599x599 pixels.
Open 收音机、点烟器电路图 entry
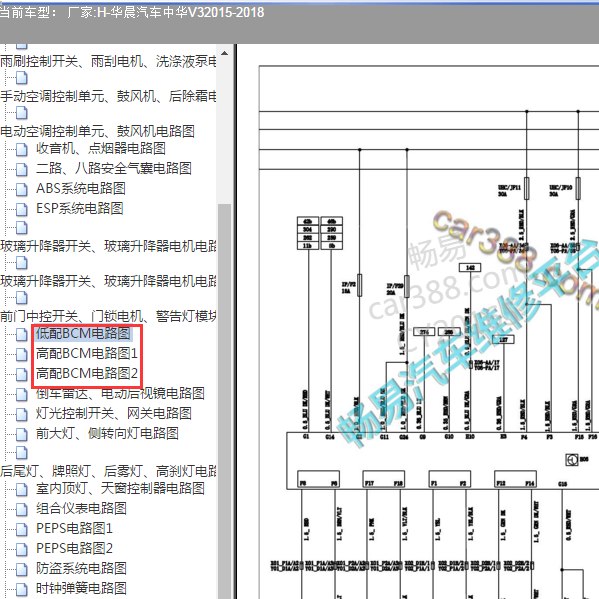(x=101, y=148)
